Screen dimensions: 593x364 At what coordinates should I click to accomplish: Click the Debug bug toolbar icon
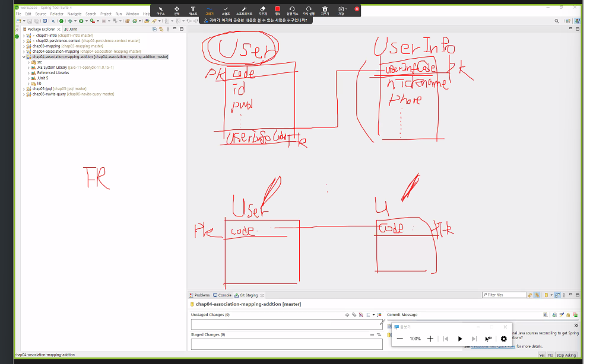click(x=70, y=21)
